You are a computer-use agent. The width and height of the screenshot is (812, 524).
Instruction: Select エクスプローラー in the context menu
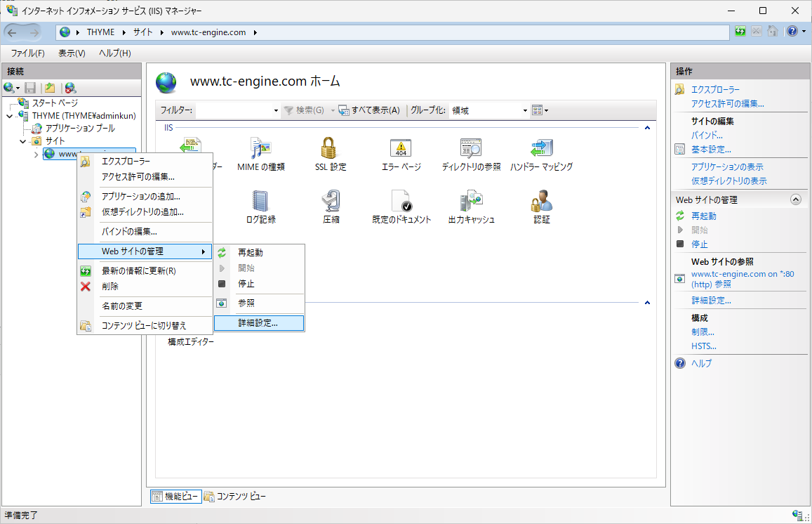145,161
